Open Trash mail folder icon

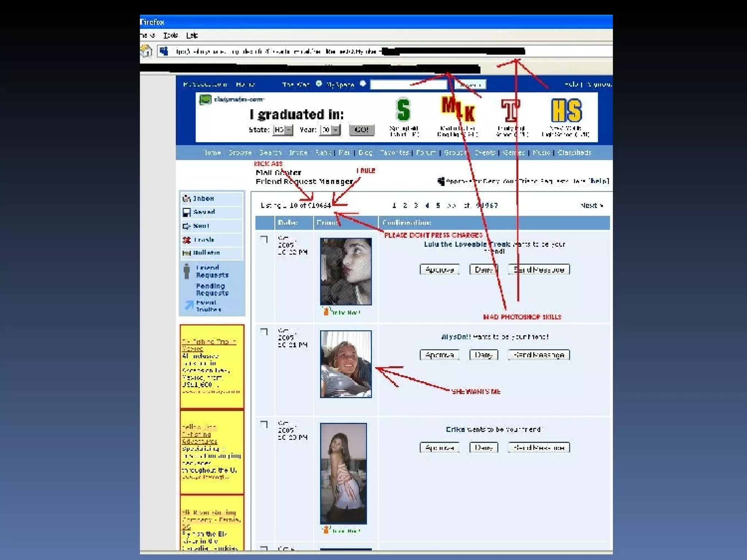point(187,240)
